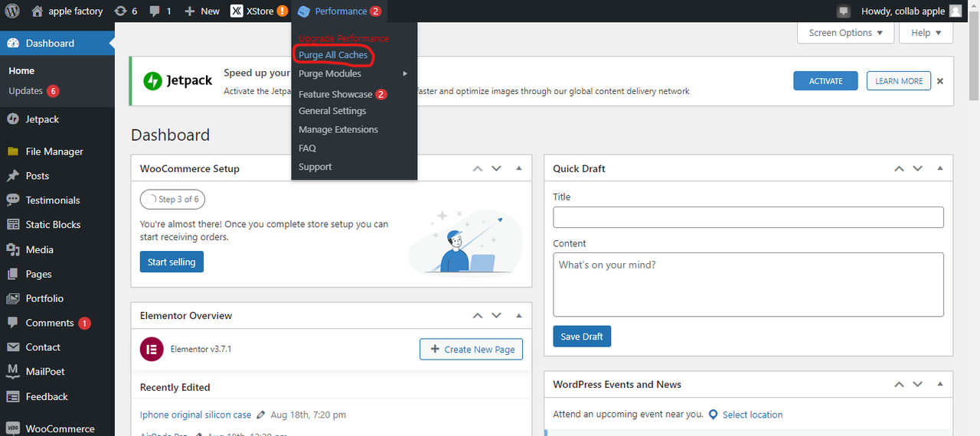Viewport: 980px width, 436px height.
Task: Open General Settings in Performance menu
Action: (332, 111)
